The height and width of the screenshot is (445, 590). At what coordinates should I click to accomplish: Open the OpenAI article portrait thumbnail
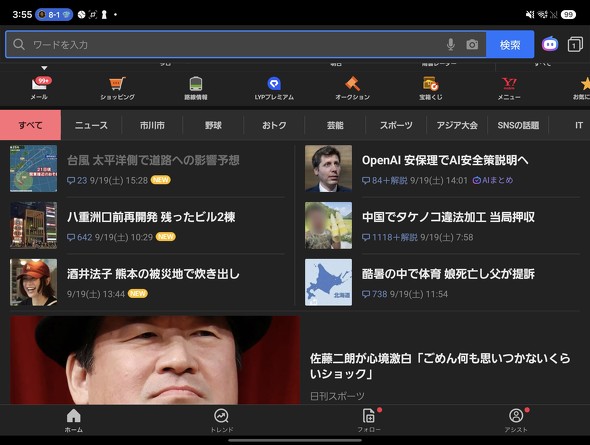(328, 169)
